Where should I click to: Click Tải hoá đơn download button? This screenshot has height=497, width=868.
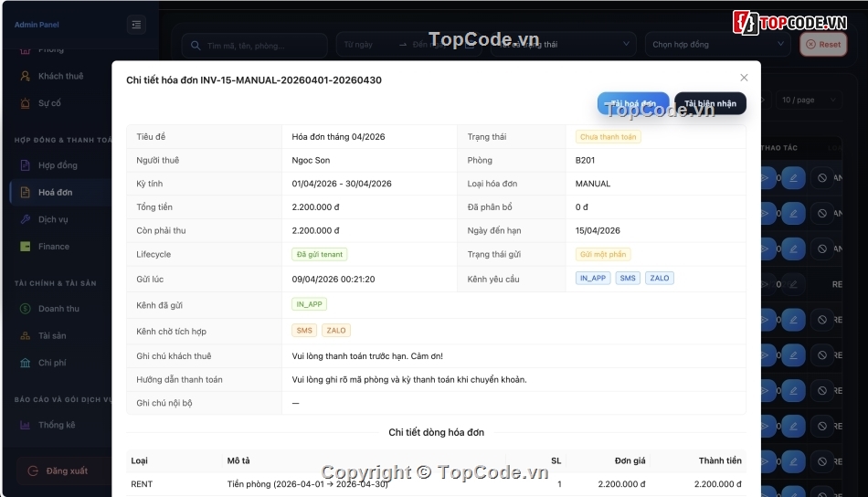point(633,103)
